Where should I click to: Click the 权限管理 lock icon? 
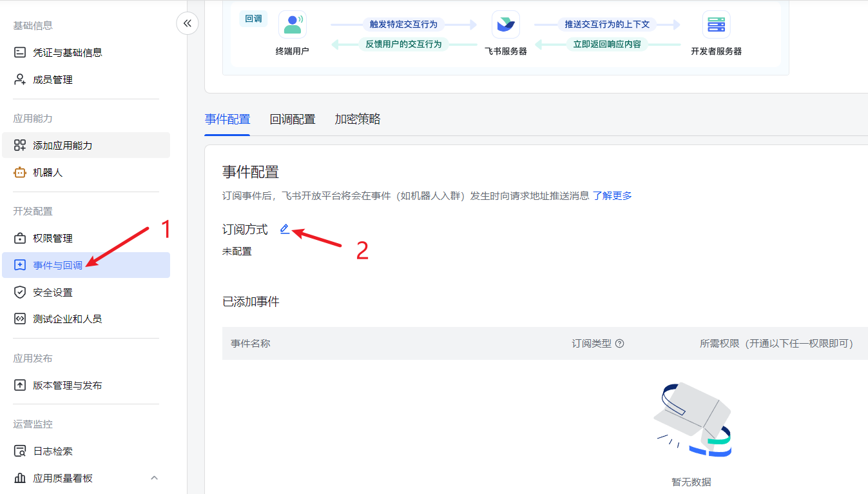(20, 238)
